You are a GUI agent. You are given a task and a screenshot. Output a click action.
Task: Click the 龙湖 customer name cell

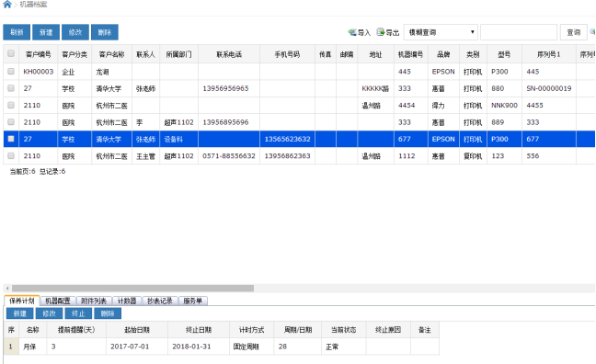(112, 72)
